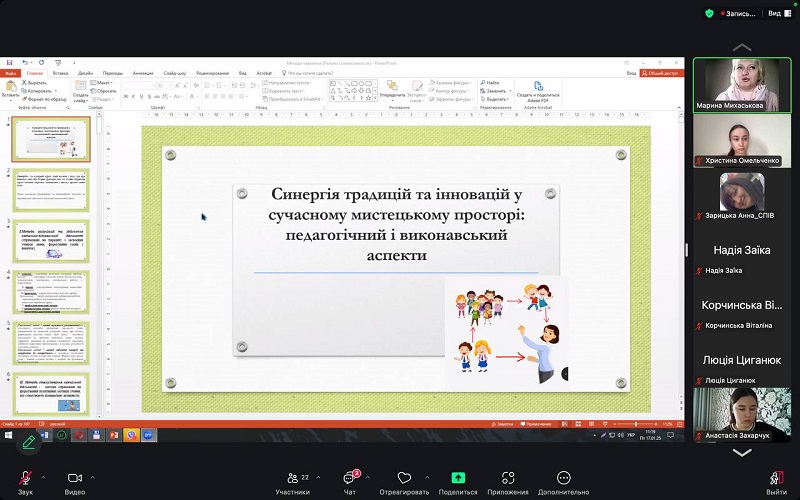Unmute microphone with Звук button
Viewport: 800px width, 500px height.
tap(25, 483)
